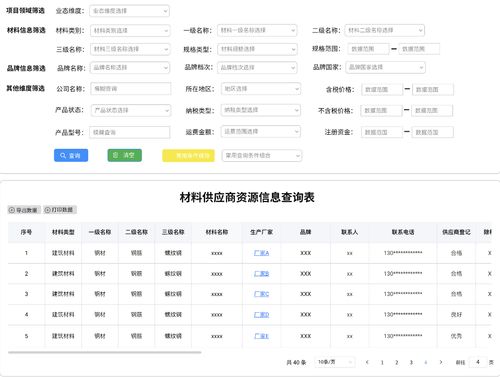Expand the 所在地区 region selector

pyautogui.click(x=261, y=89)
